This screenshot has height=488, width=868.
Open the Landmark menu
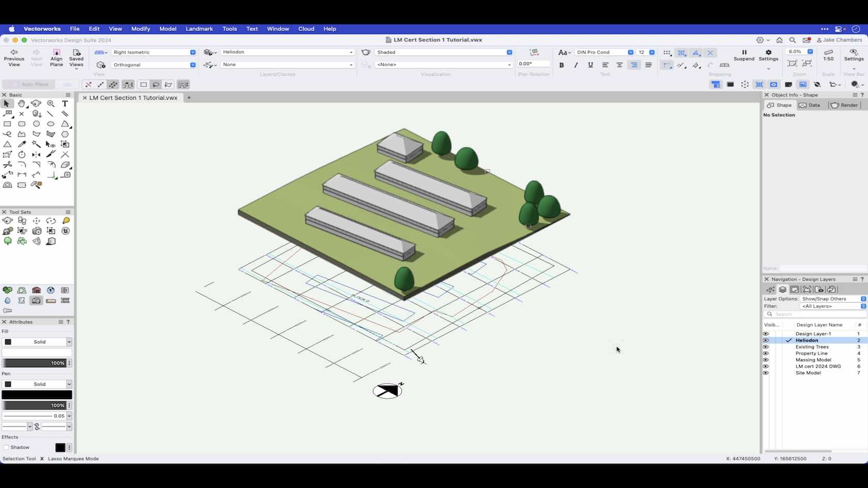click(199, 29)
